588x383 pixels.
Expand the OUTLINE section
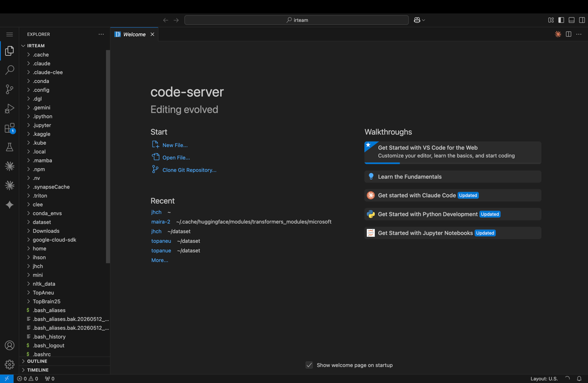[64, 361]
